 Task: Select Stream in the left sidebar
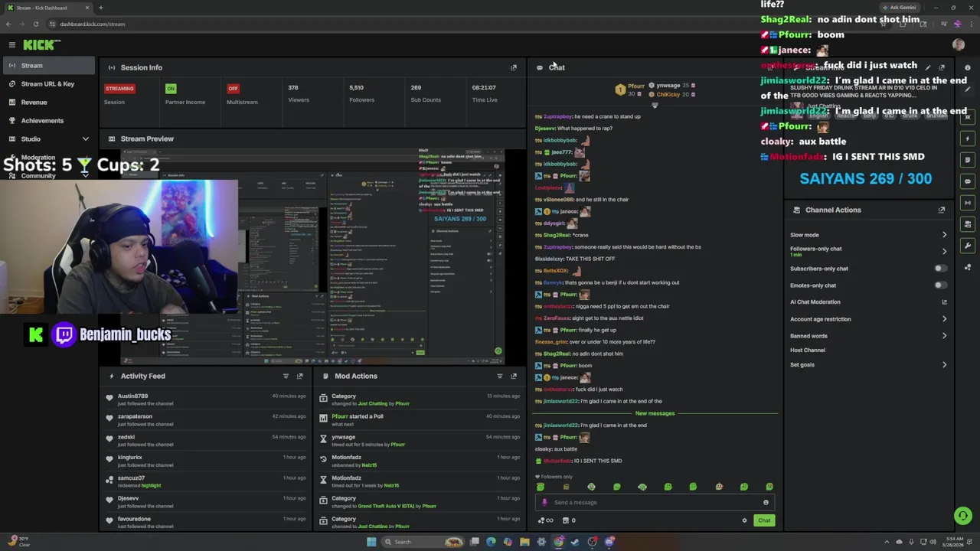pos(49,66)
